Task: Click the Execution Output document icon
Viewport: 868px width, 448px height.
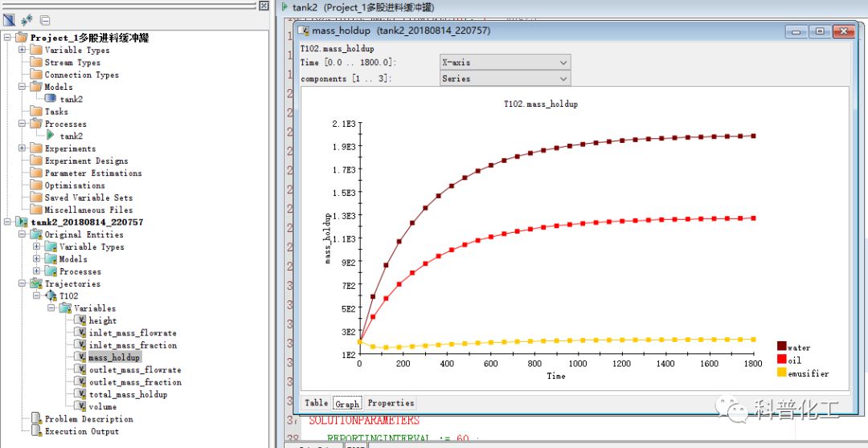Action: coord(36,431)
